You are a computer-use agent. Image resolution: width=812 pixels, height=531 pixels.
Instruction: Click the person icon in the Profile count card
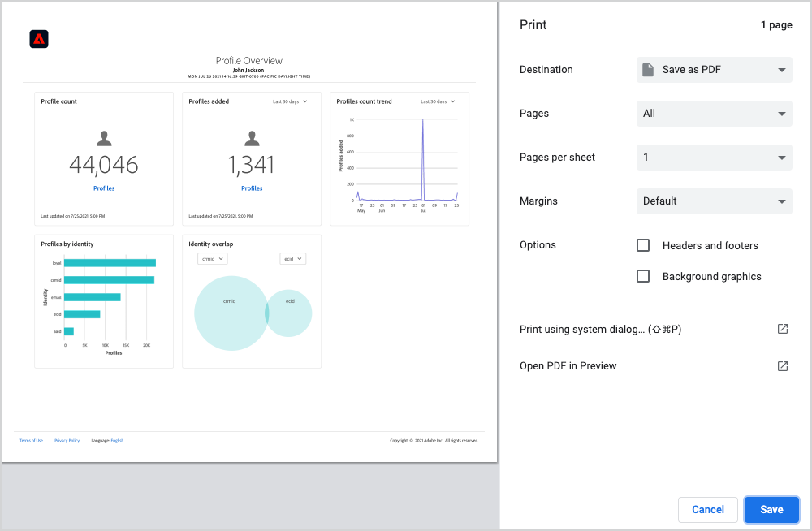(104, 138)
